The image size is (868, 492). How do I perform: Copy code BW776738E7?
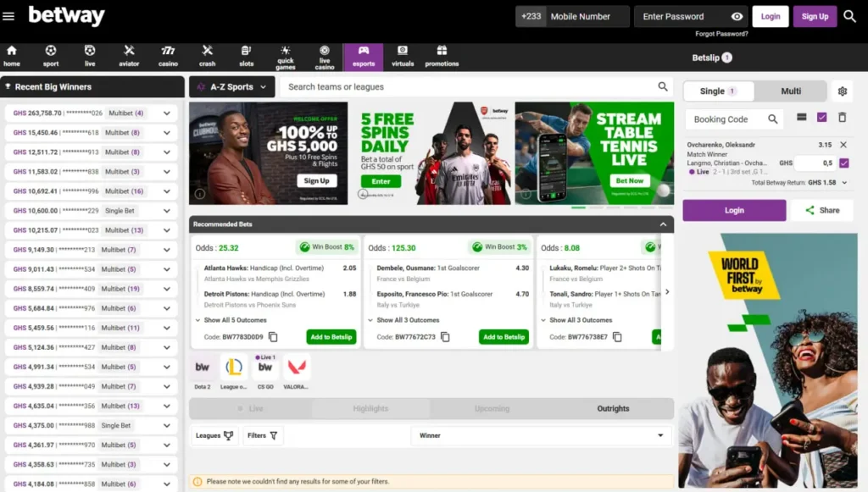click(x=617, y=337)
